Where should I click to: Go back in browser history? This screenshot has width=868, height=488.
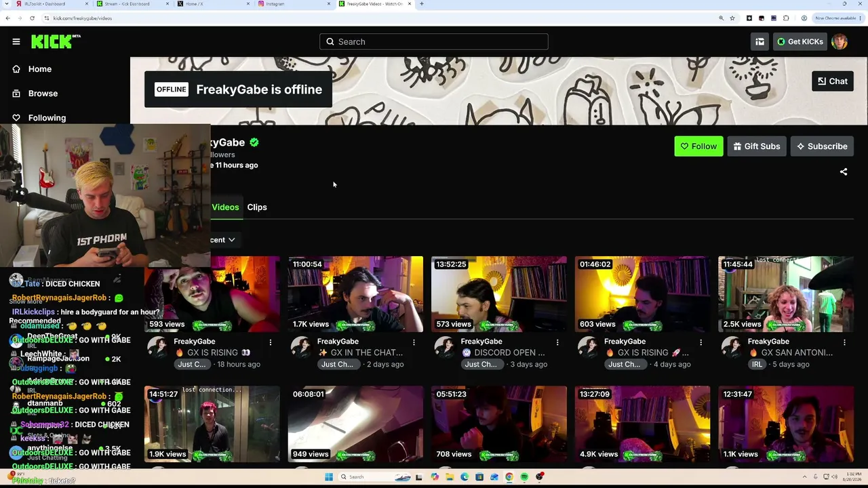(x=7, y=18)
